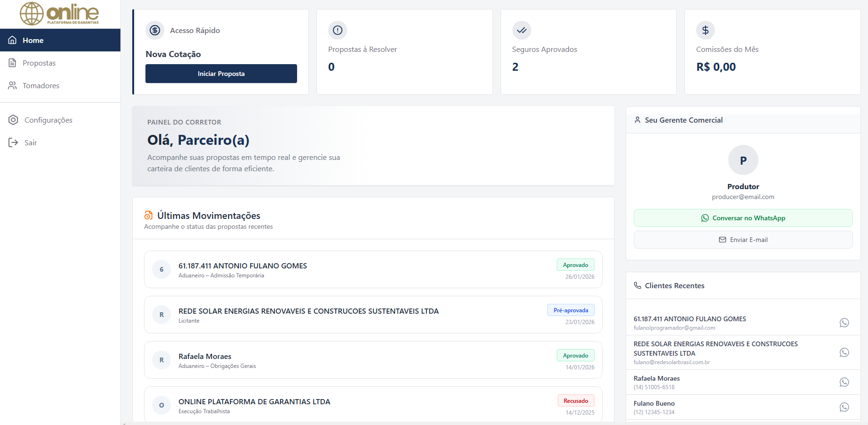Open Configurações using the gear icon
868x425 pixels.
click(13, 120)
